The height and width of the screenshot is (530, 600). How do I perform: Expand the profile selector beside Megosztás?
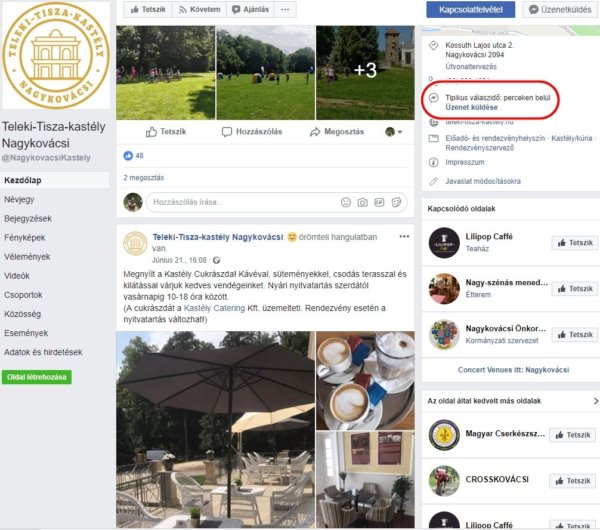click(394, 132)
